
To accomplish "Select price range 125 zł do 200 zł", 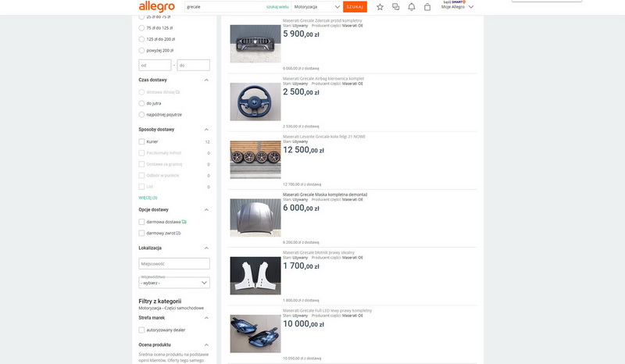I will [x=141, y=39].
